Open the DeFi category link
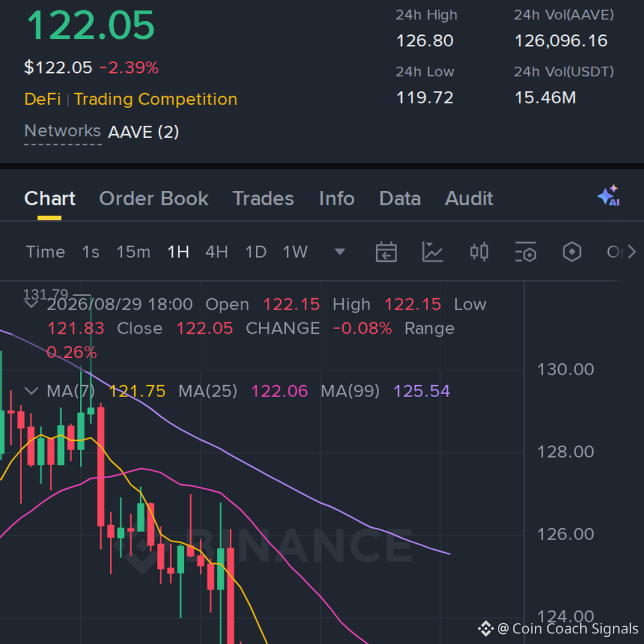Image resolution: width=644 pixels, height=644 pixels. (43, 100)
